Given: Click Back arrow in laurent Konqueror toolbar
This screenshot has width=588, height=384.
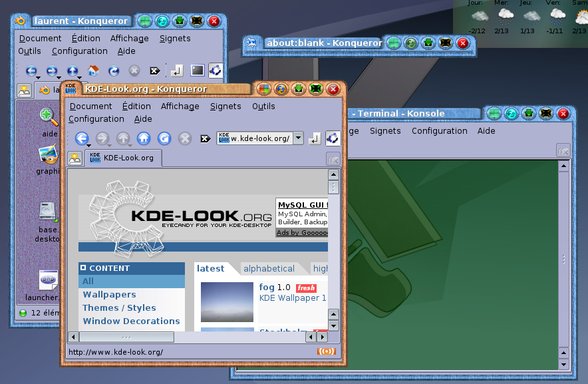Looking at the screenshot, I should tap(31, 71).
